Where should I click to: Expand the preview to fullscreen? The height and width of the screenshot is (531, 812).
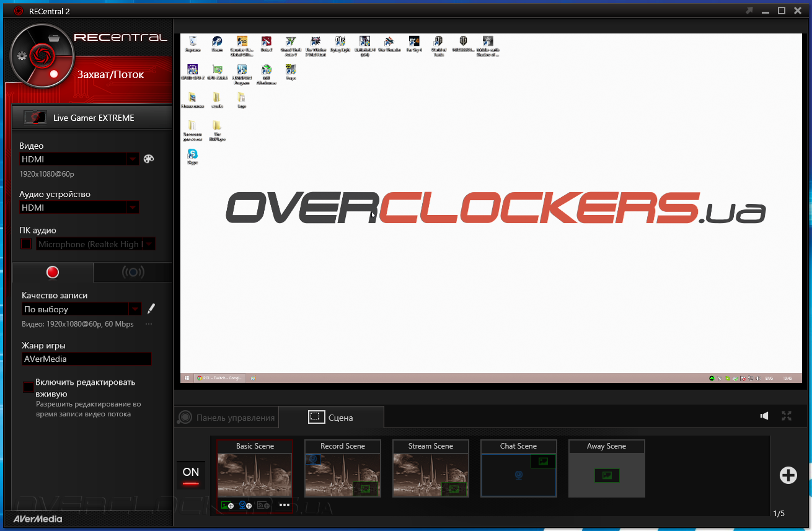click(x=787, y=416)
